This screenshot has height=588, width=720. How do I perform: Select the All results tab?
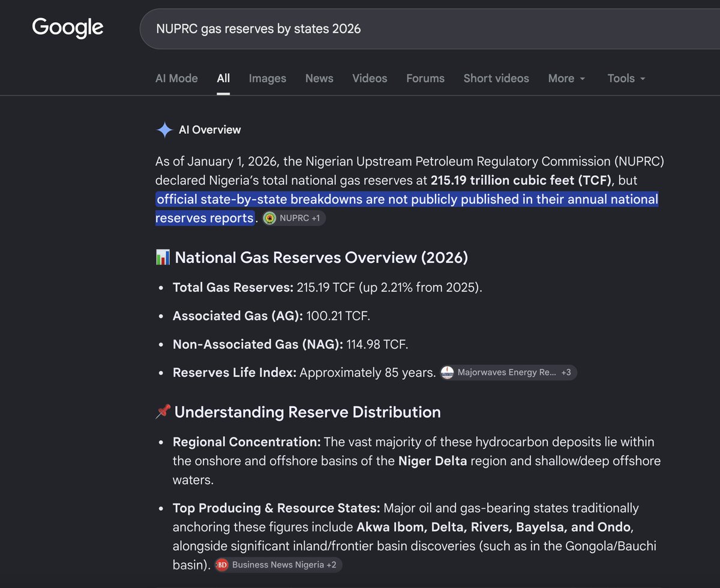click(x=223, y=78)
